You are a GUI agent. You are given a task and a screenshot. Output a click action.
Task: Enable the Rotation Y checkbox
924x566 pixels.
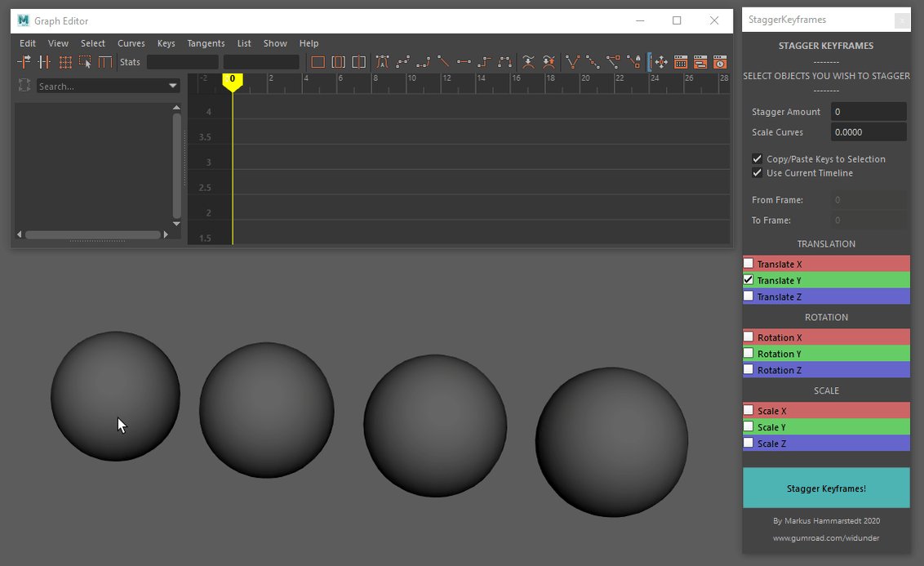(749, 353)
